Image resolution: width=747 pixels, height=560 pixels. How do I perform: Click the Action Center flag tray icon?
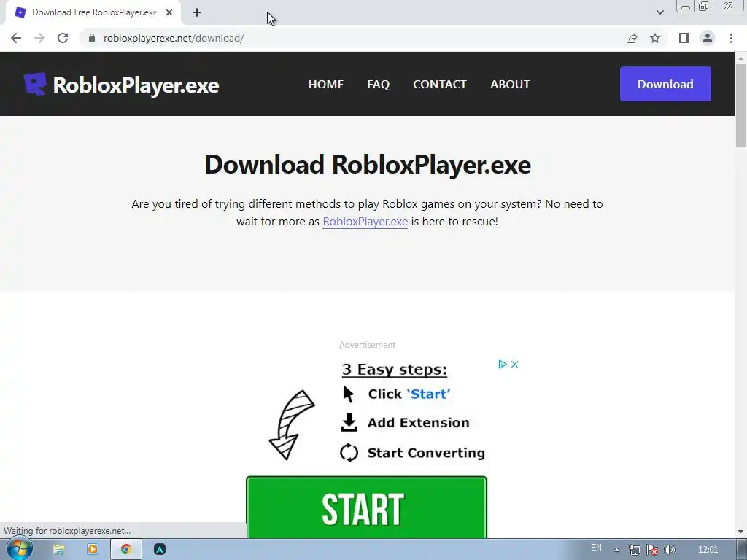point(652,550)
